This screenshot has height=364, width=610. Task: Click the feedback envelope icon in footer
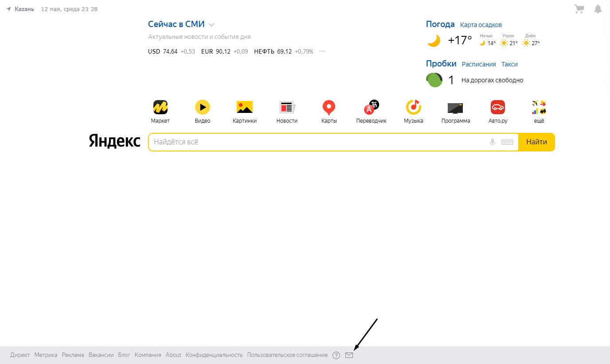349,355
